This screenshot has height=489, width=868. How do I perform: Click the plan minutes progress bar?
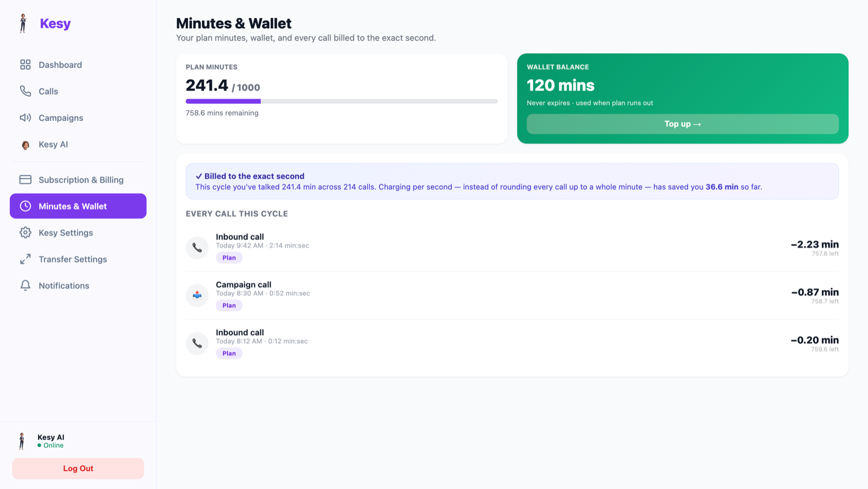coord(342,101)
